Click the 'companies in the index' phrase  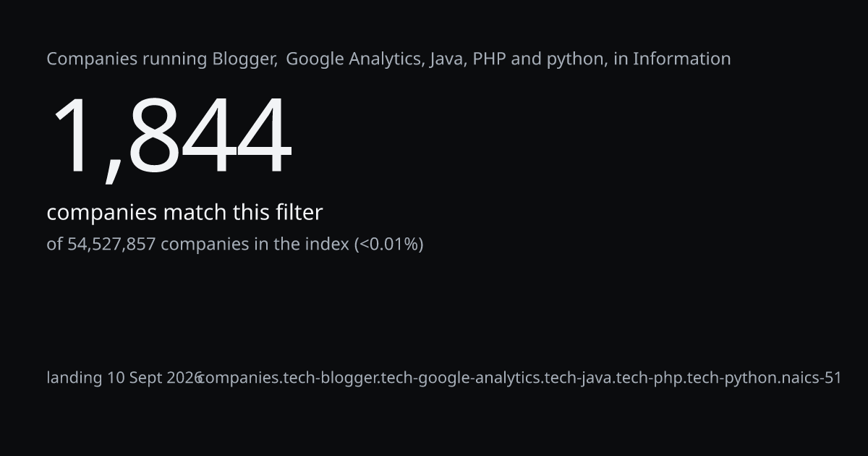coord(255,245)
